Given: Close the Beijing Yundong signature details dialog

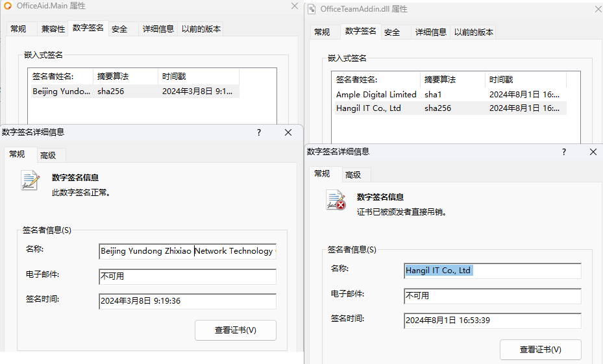Looking at the screenshot, I should coord(288,132).
